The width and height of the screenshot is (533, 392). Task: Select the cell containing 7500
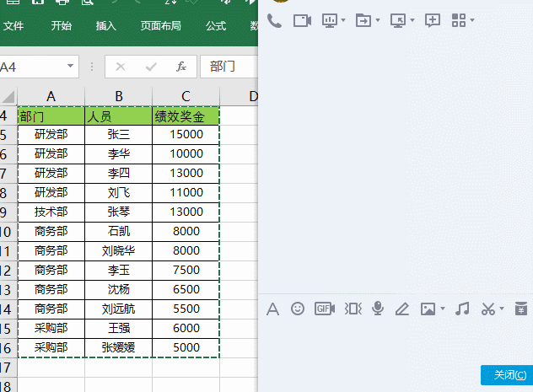pos(186,271)
